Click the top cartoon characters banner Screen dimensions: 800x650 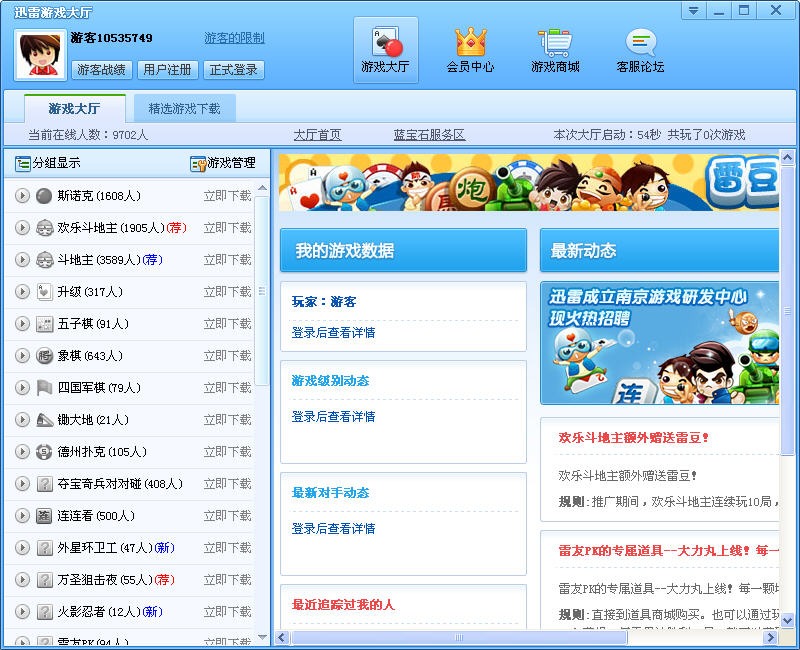click(529, 183)
